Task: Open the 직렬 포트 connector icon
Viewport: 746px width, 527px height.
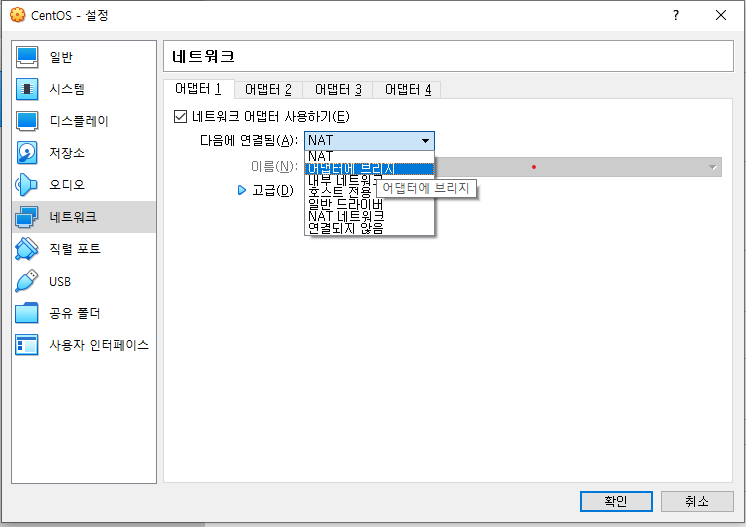Action: click(27, 249)
